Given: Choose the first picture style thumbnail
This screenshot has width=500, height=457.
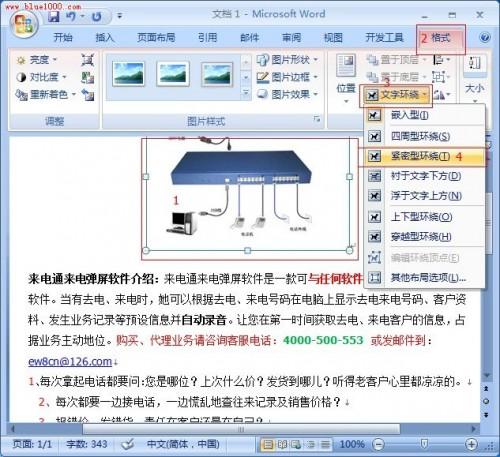Looking at the screenshot, I should pyautogui.click(x=128, y=74).
